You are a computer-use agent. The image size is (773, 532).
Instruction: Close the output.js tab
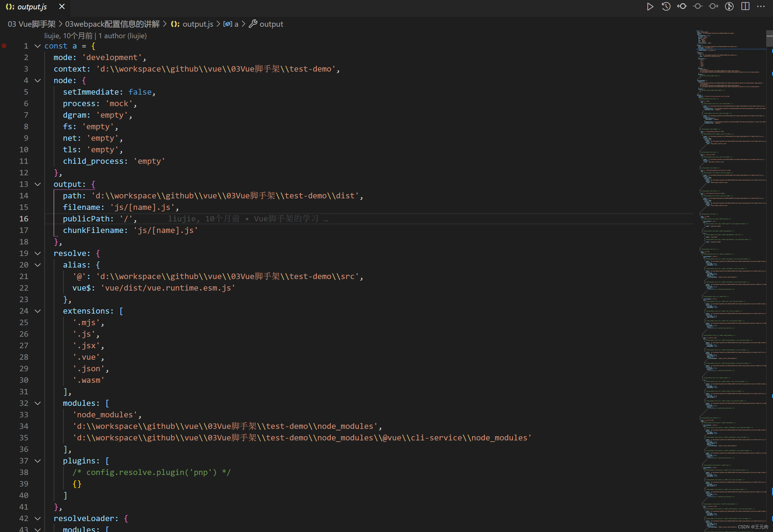tap(62, 6)
